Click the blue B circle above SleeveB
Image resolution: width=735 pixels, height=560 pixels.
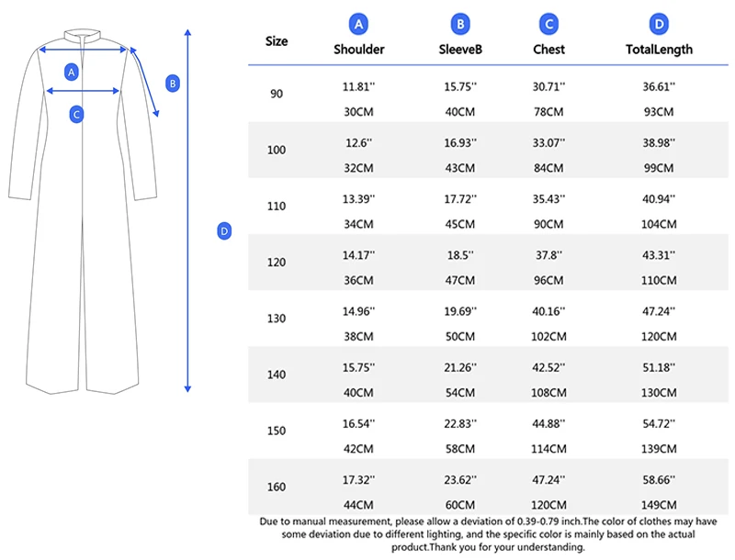460,25
